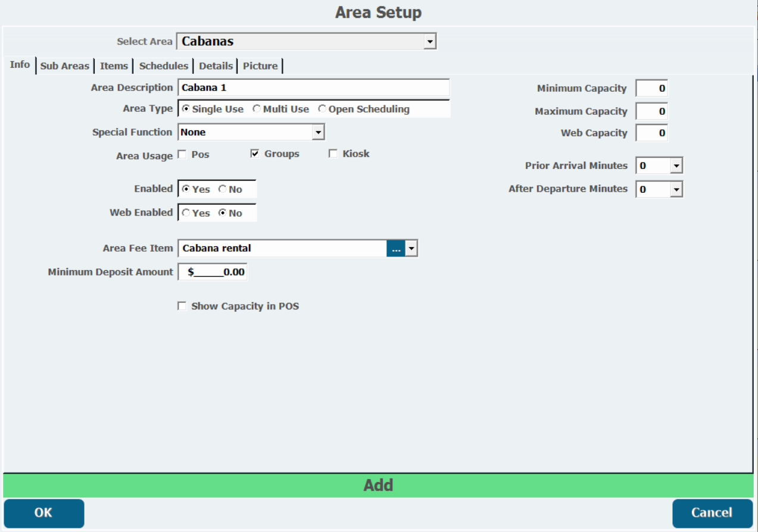The height and width of the screenshot is (532, 758).
Task: Open the Schedules tab
Action: [x=163, y=66]
